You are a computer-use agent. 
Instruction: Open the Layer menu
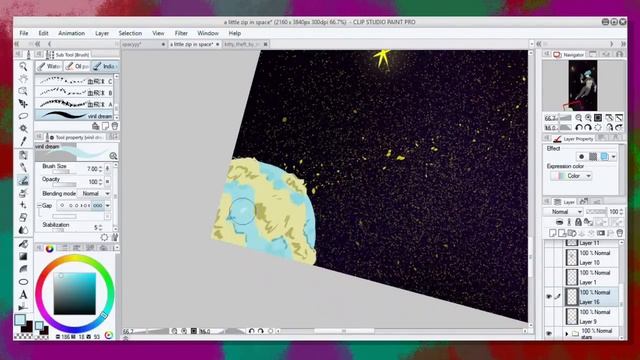(x=102, y=33)
